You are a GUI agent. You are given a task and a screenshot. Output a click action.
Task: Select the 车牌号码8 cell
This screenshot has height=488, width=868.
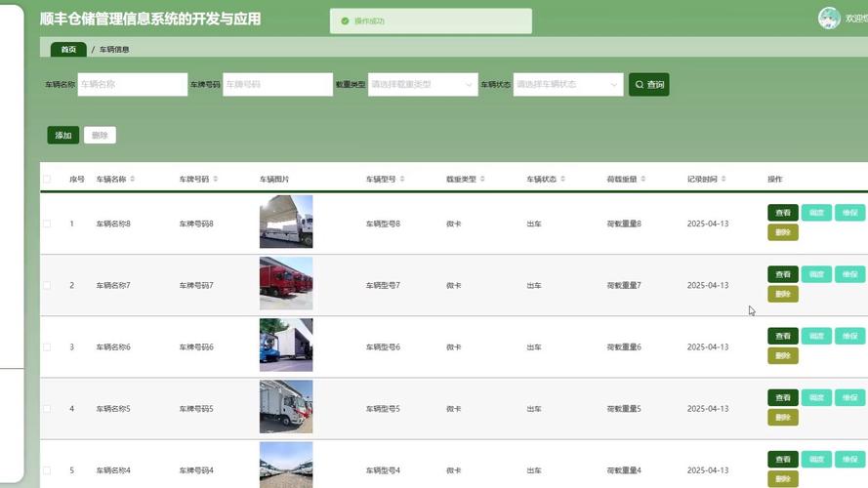pos(196,224)
